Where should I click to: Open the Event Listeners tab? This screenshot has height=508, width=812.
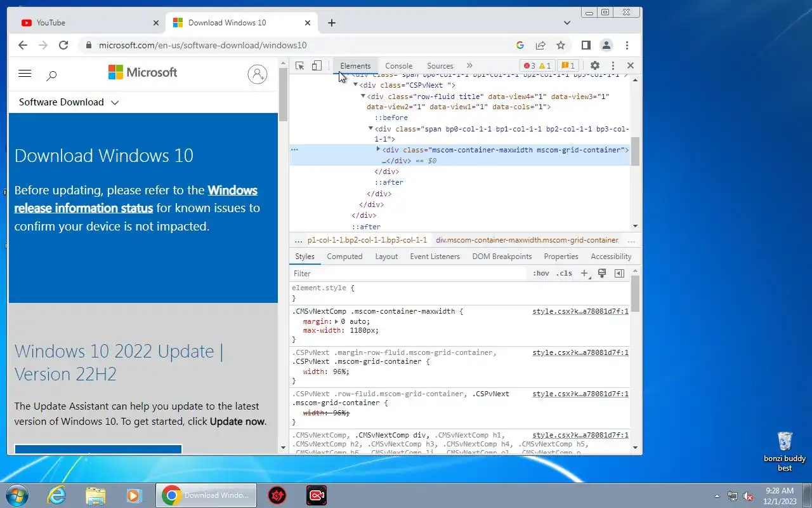[x=435, y=257]
